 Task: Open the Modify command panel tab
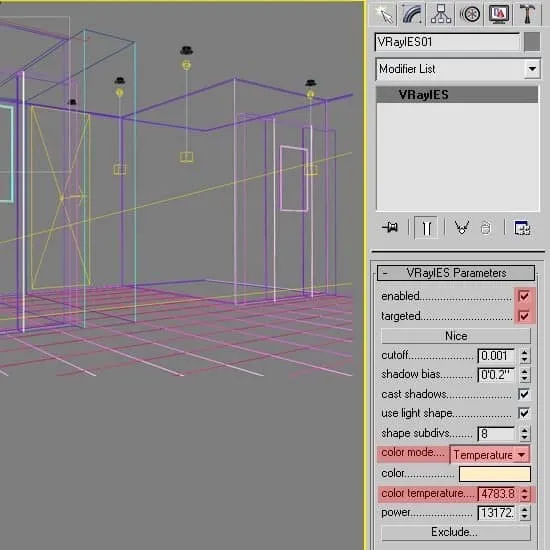pos(412,15)
